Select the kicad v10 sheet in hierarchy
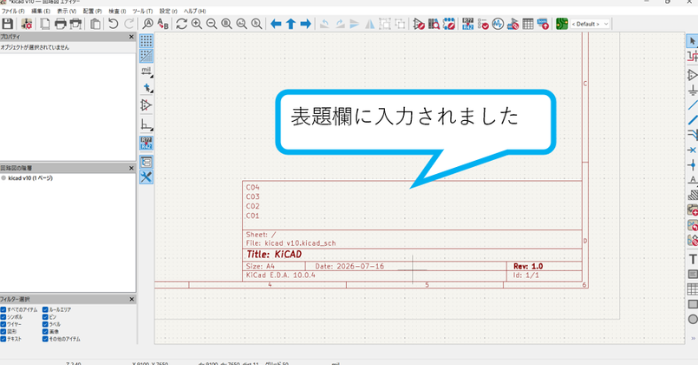The image size is (698, 365). point(30,178)
